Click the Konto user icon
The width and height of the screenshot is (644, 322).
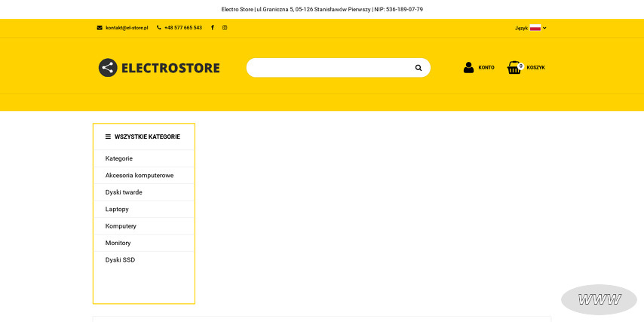469,67
